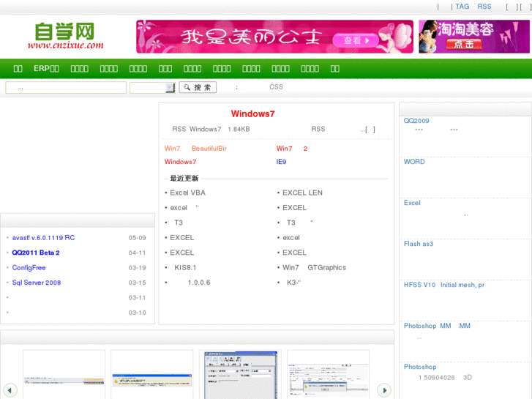Open the KIS8.1 list entry
Viewport: 532px width, 399px height.
[185, 267]
